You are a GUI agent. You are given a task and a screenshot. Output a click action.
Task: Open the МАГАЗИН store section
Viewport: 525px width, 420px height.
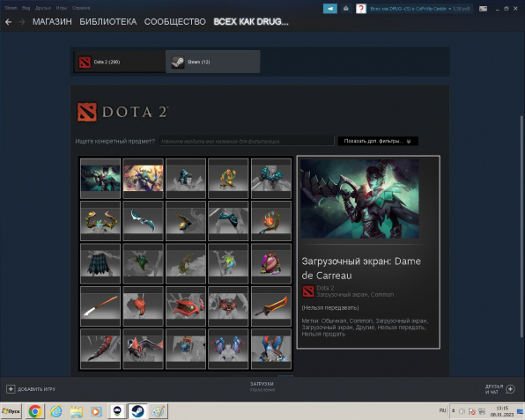(x=52, y=22)
